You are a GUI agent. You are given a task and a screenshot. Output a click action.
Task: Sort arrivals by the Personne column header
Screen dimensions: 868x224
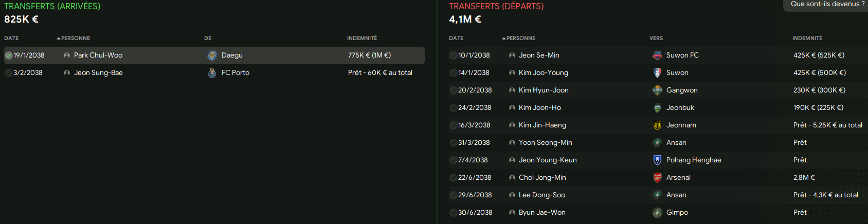coord(74,39)
